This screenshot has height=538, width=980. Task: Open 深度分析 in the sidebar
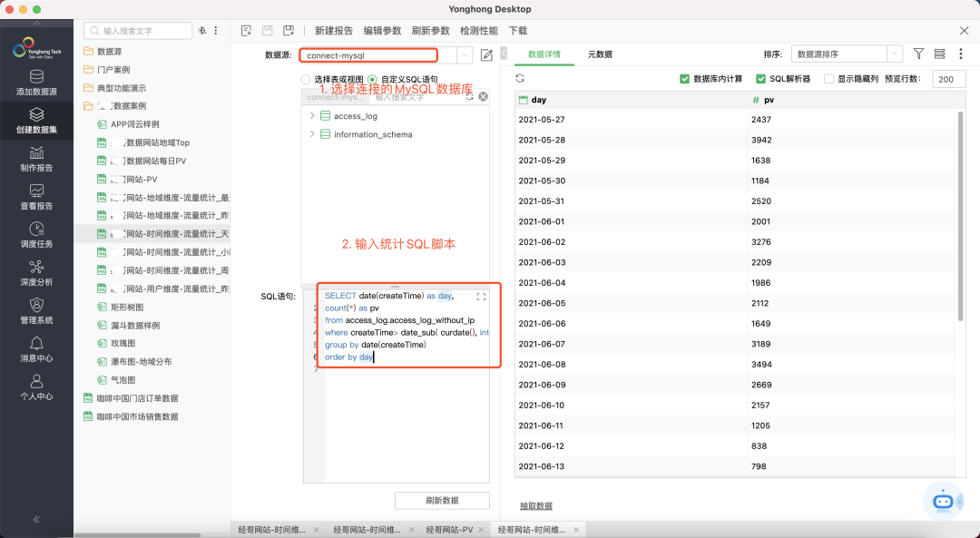click(x=36, y=273)
